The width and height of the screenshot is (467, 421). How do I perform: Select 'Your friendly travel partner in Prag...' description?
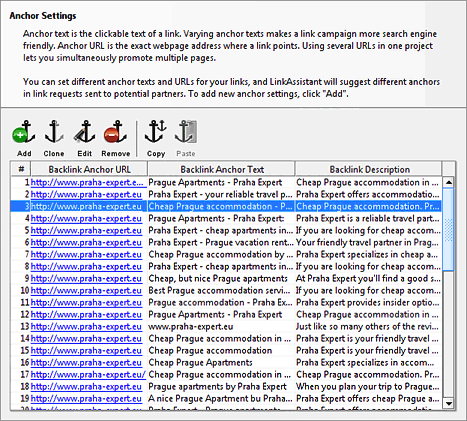(x=367, y=242)
